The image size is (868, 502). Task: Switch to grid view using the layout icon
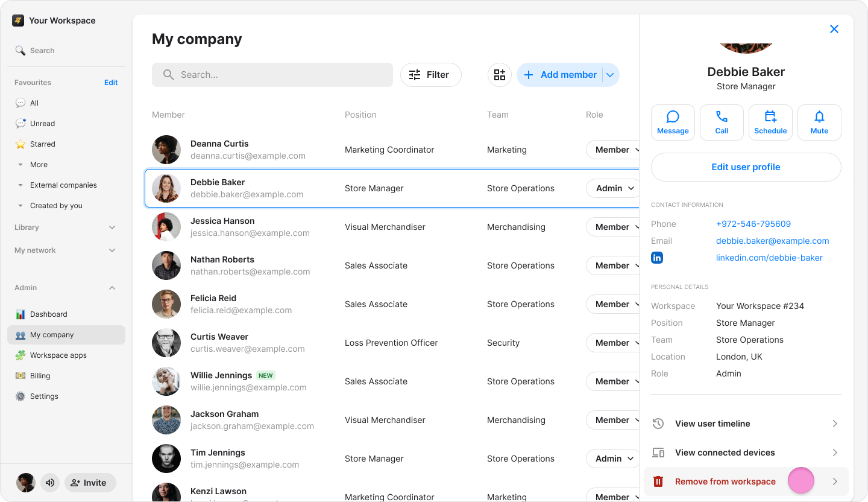click(x=500, y=75)
